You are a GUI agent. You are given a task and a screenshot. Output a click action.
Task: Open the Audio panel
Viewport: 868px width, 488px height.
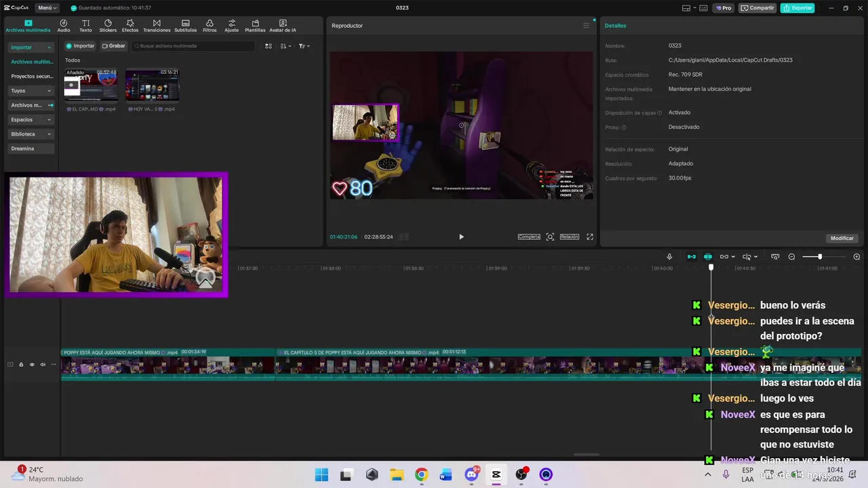click(64, 26)
